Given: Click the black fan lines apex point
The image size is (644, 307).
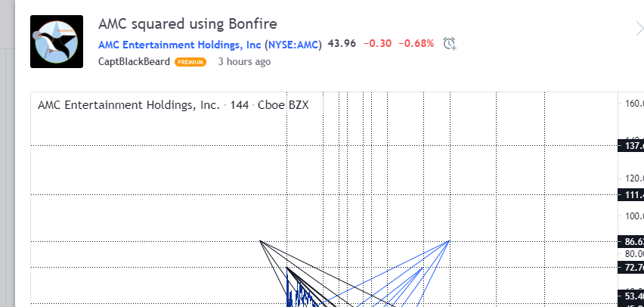Looking at the screenshot, I should [x=260, y=240].
